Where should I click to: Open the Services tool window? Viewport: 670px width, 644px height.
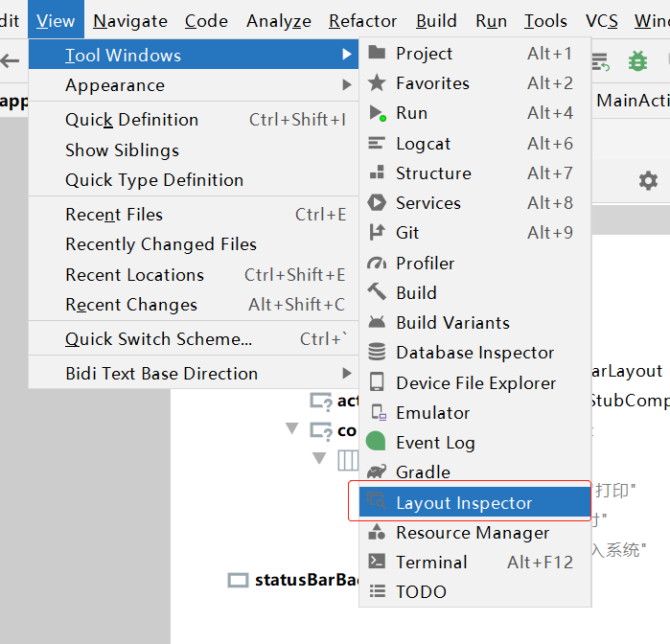click(474, 203)
